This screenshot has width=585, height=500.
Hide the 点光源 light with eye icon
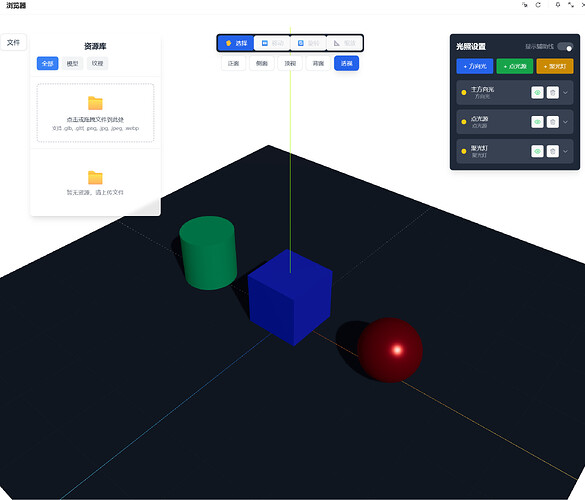[537, 122]
